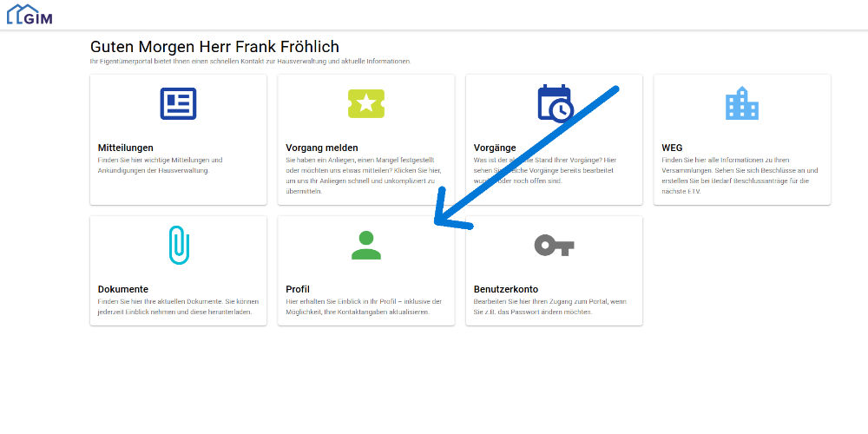Viewport: 868px width, 434px height.
Task: Select the WEG card heading
Action: [672, 148]
